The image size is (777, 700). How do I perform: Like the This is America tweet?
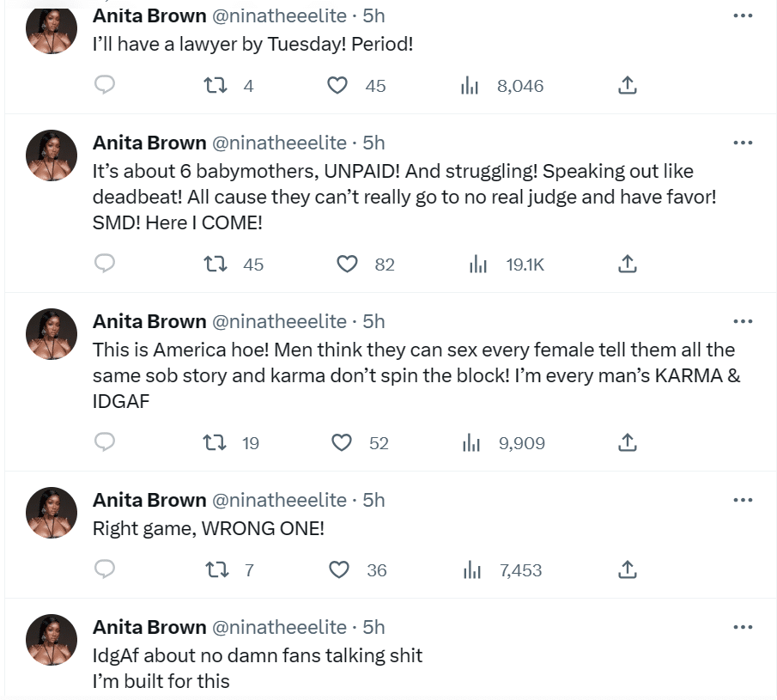click(341, 442)
